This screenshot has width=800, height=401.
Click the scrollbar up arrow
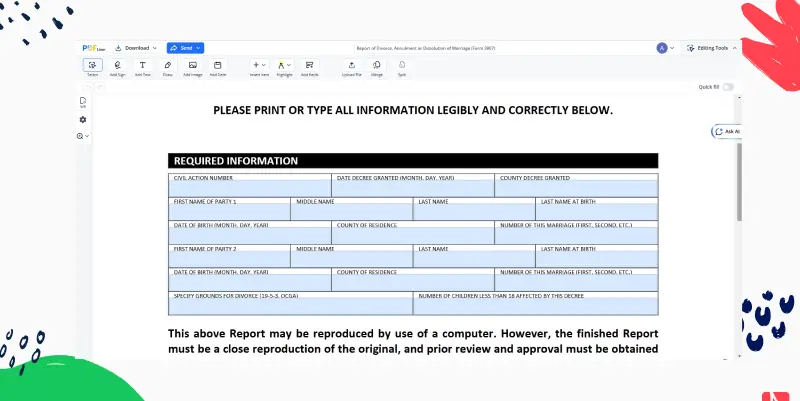click(739, 97)
